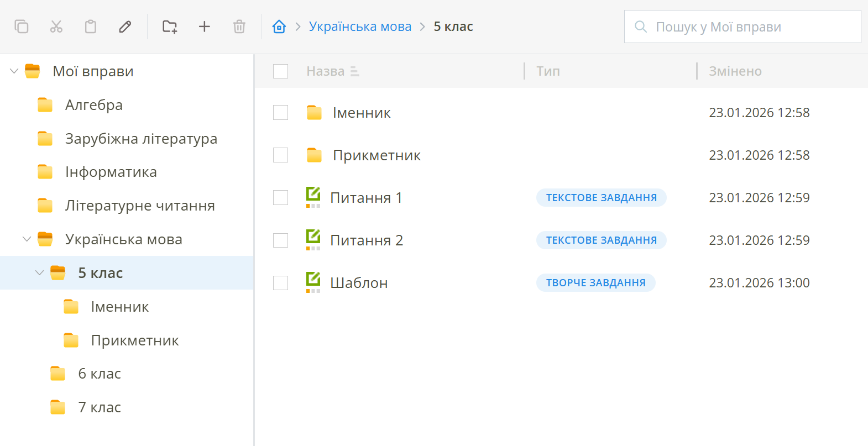Screen dimensions: 868x446
Task: Add new exercise with plus icon
Action: click(x=205, y=27)
